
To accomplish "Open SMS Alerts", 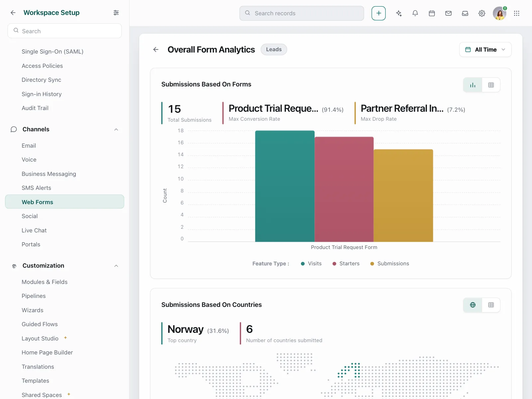I will coord(36,188).
